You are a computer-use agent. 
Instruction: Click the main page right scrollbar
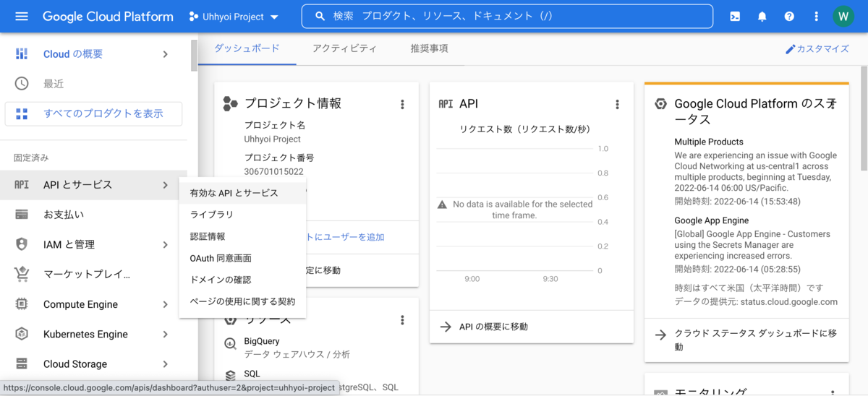point(864,117)
